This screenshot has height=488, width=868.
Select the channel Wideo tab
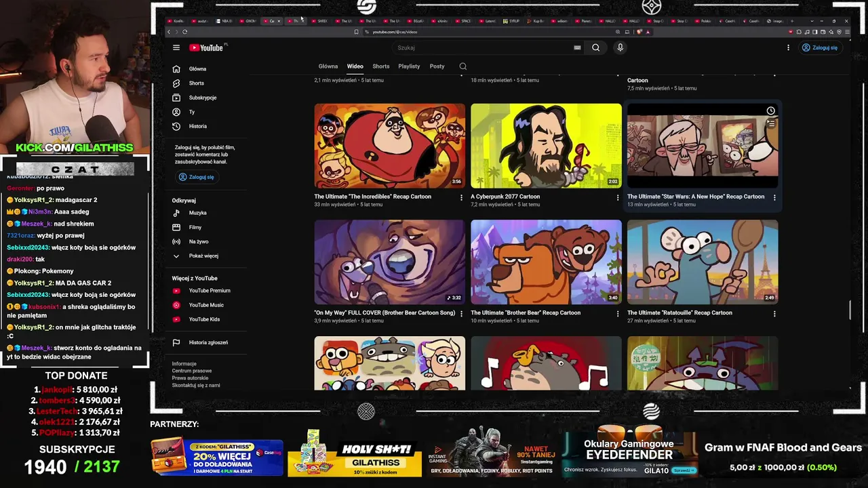(355, 66)
